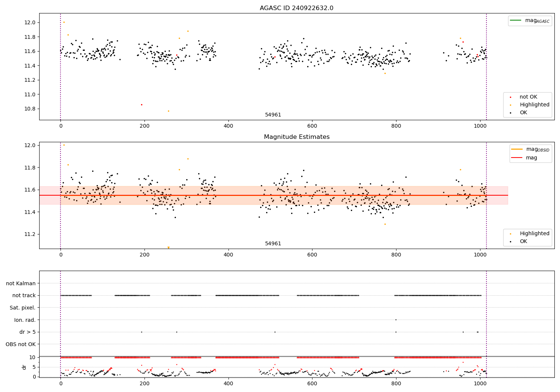Select 'OK' in the Magnitude Estimates lower-right legend

point(523,242)
